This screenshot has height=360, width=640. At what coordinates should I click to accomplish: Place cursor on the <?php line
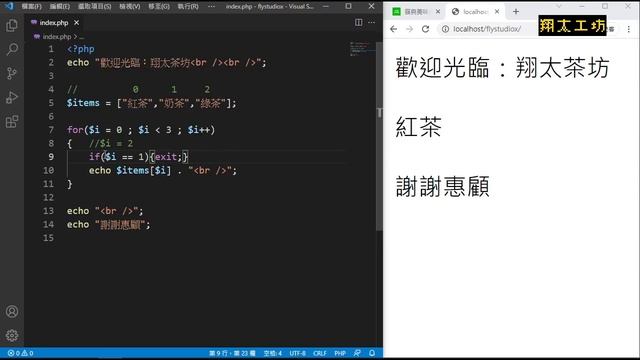[81, 49]
